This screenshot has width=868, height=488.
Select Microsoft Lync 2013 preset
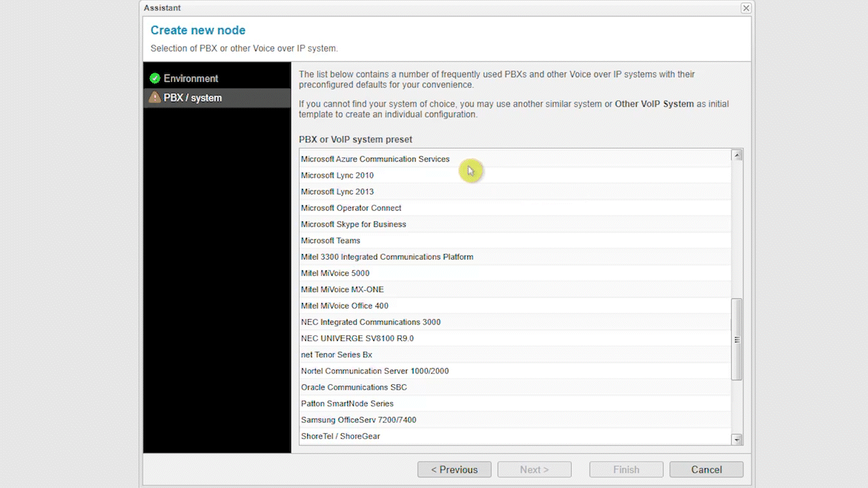coord(515,192)
